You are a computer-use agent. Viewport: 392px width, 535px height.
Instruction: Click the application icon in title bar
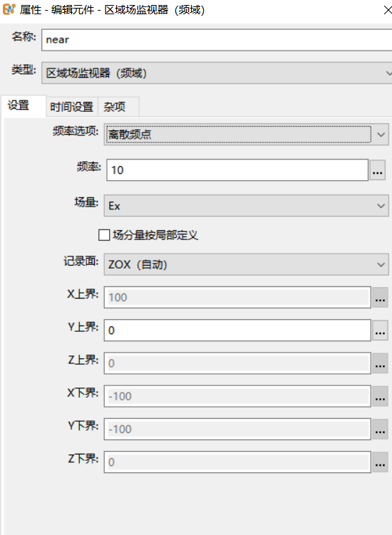point(9,9)
